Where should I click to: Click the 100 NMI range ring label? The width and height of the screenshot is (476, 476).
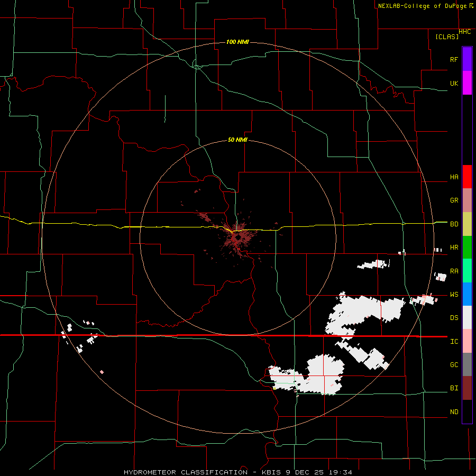point(237,42)
